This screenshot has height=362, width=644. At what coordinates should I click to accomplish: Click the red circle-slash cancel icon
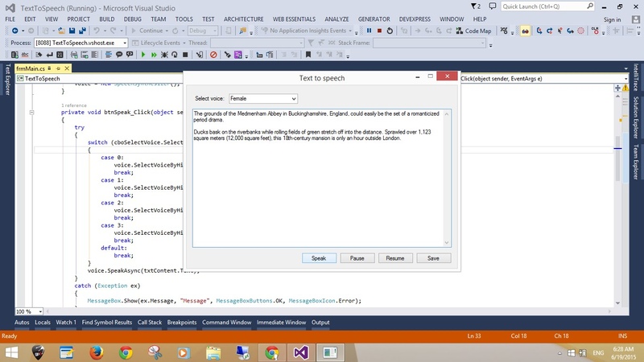213,55
